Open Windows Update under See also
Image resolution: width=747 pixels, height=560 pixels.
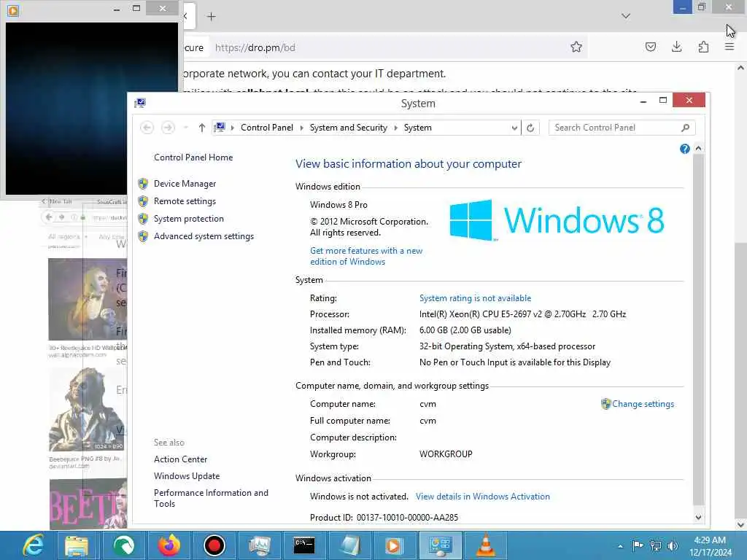[187, 476]
